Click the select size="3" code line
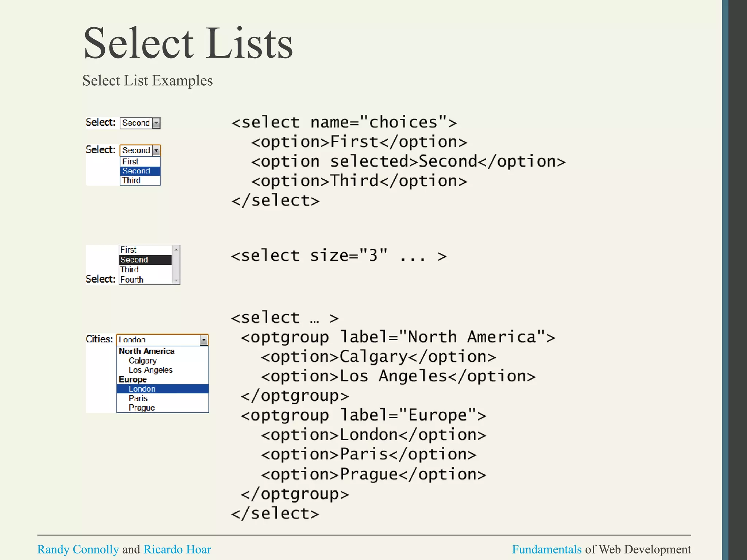The image size is (747, 560). [x=339, y=255]
